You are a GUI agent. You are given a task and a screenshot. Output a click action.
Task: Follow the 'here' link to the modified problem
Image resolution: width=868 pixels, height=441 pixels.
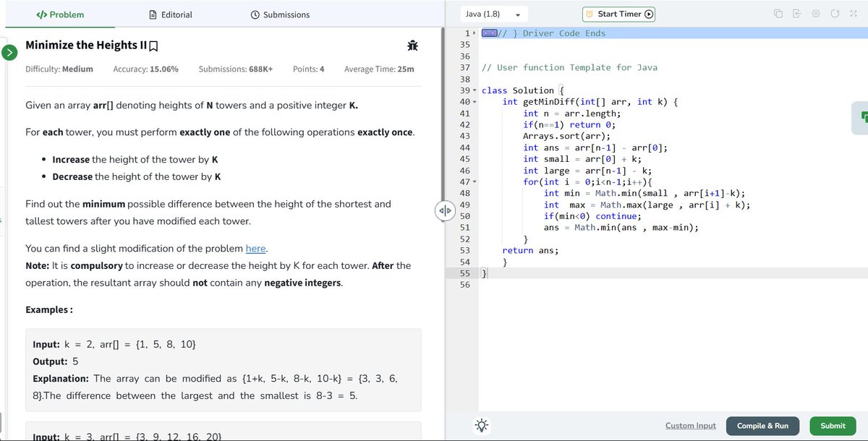pos(256,249)
